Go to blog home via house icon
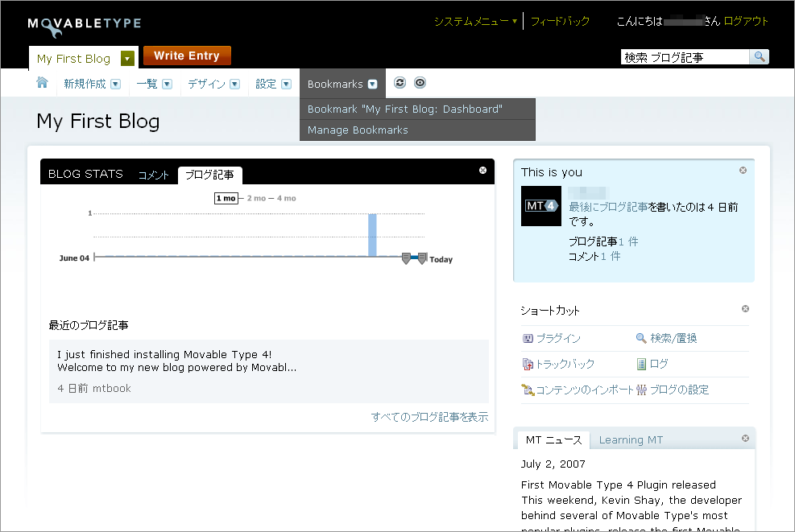The image size is (795, 532). [42, 83]
